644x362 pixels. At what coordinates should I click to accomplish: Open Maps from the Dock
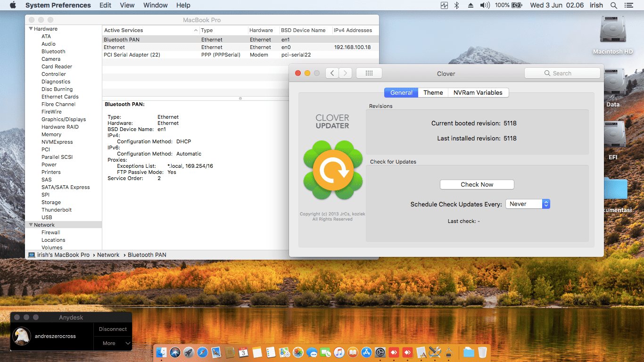(284, 352)
